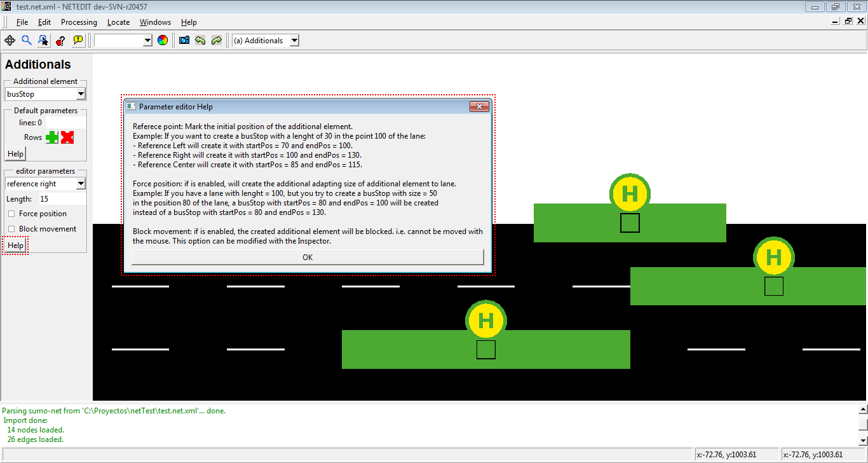Select the magnifier zoom tool

pyautogui.click(x=27, y=40)
